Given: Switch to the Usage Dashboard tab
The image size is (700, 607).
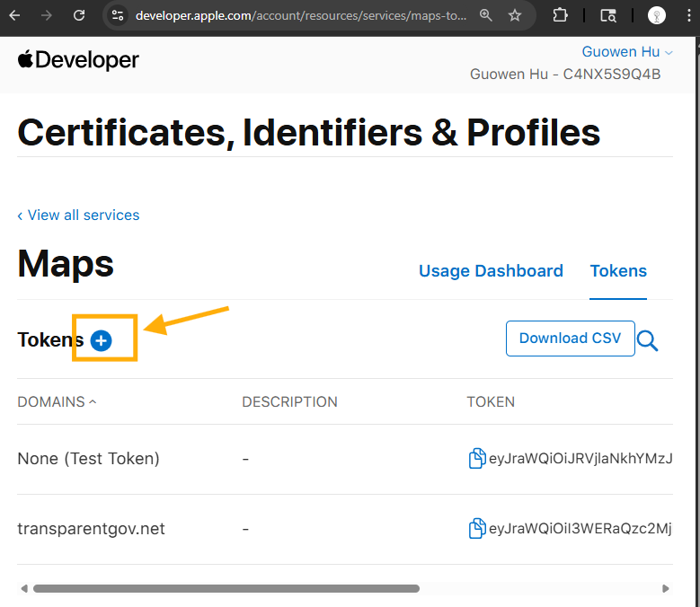Looking at the screenshot, I should coord(491,271).
